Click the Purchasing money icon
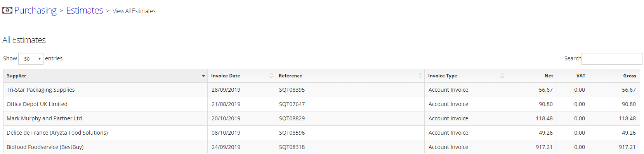The height and width of the screenshot is (154, 644). click(x=7, y=10)
